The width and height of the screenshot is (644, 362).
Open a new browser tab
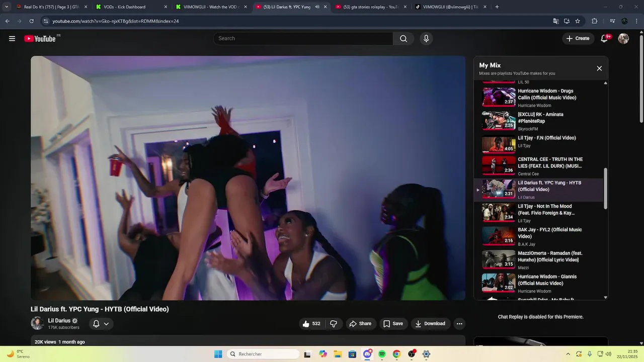coord(497,7)
